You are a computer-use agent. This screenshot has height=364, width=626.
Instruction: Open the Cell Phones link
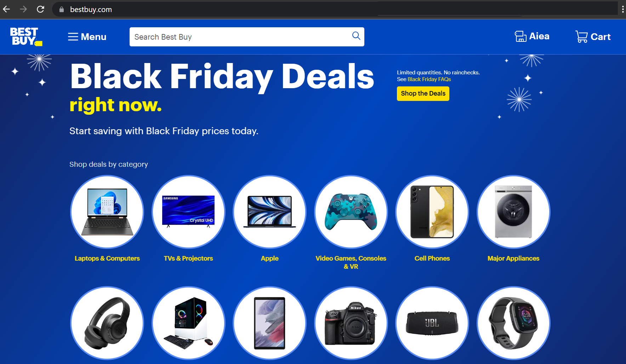tap(432, 258)
